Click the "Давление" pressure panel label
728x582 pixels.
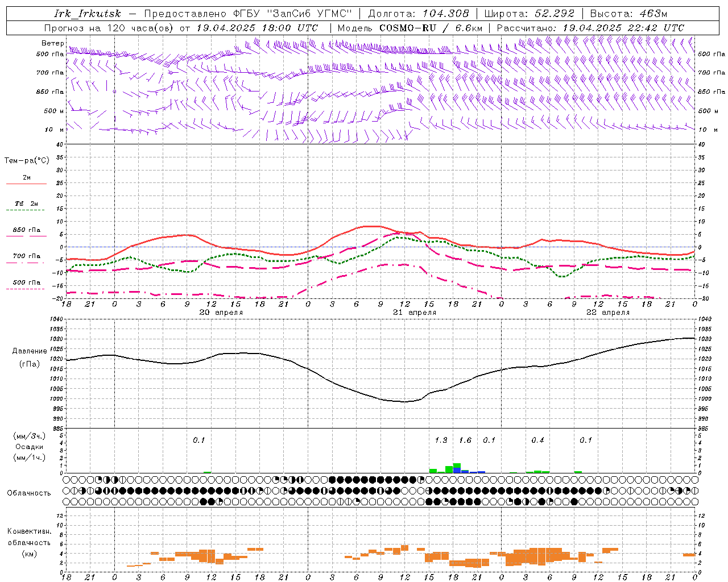coord(30,351)
